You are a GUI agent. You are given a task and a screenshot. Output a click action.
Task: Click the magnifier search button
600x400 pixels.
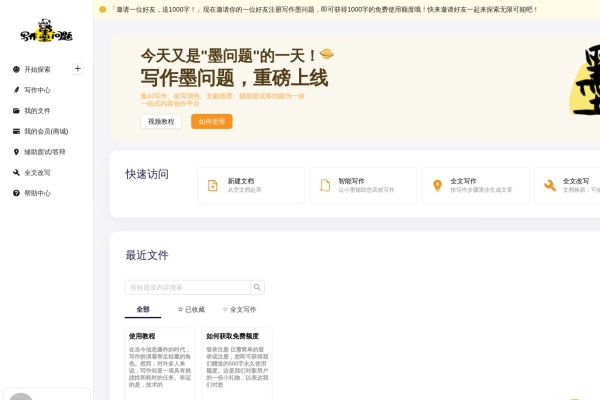[257, 287]
